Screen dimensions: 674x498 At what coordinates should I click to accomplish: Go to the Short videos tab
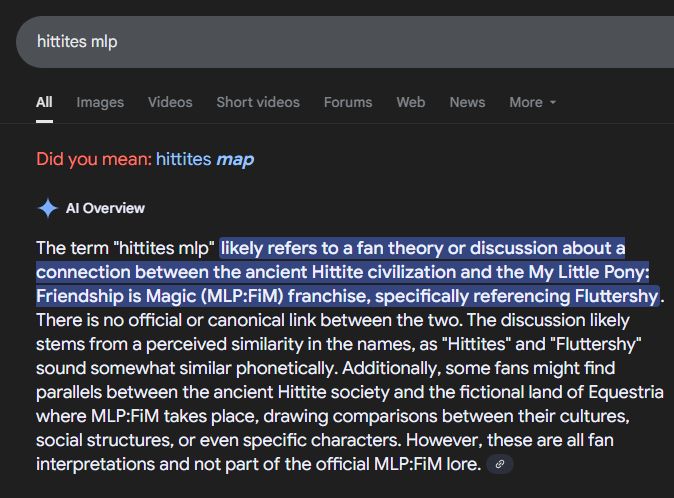pyautogui.click(x=258, y=102)
